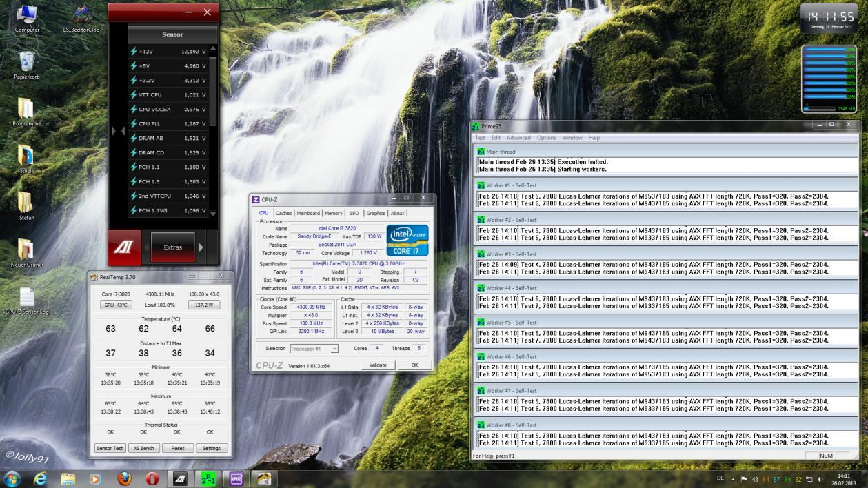Click the CPU usage meter gadget

(x=829, y=79)
